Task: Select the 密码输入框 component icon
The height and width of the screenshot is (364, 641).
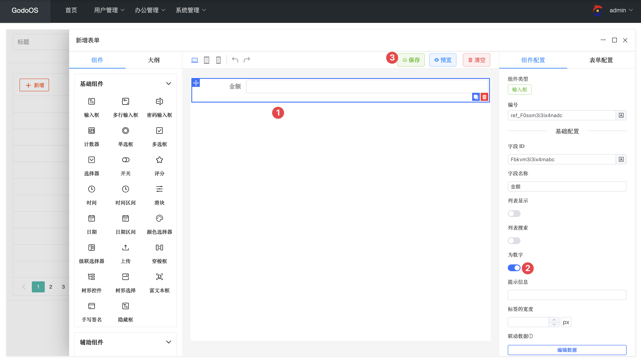Action: pyautogui.click(x=159, y=101)
